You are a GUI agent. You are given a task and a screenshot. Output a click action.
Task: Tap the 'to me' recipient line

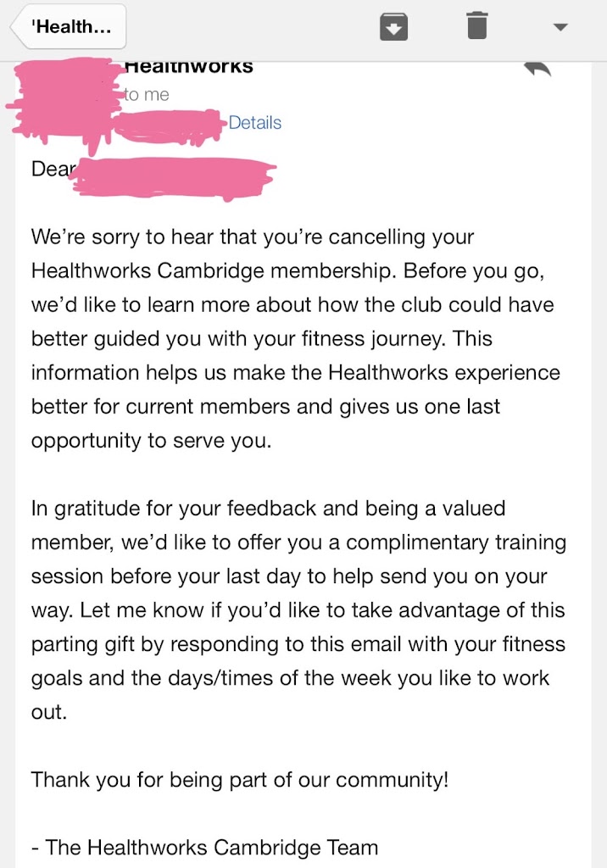(x=147, y=95)
